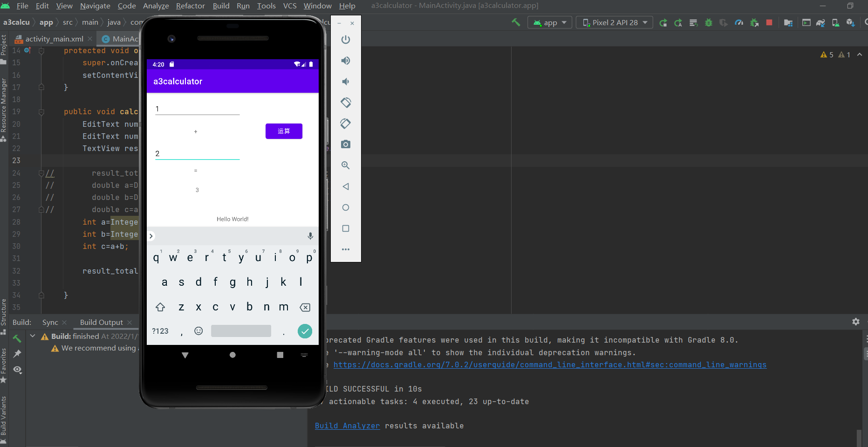Open the Android Profiler speedometer icon
Screen dimensions: 868x447
[x=738, y=22]
